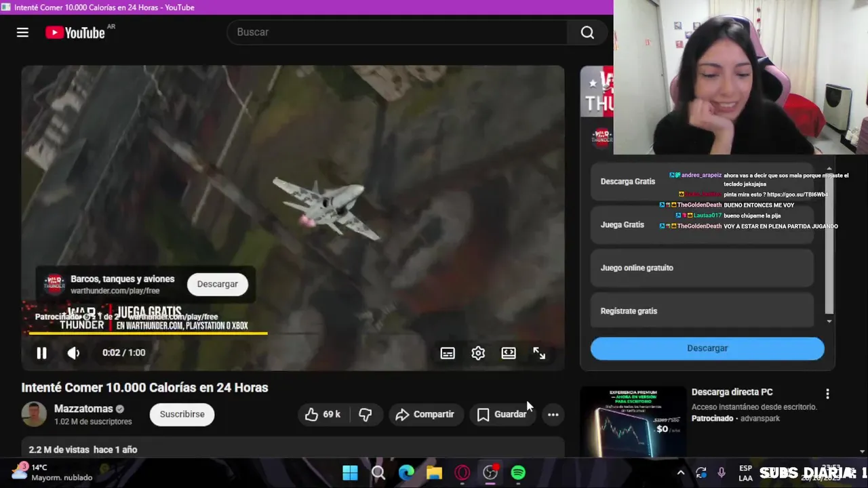Viewport: 868px width, 488px height.
Task: Select Juego online gratuito ad option
Action: pyautogui.click(x=702, y=268)
